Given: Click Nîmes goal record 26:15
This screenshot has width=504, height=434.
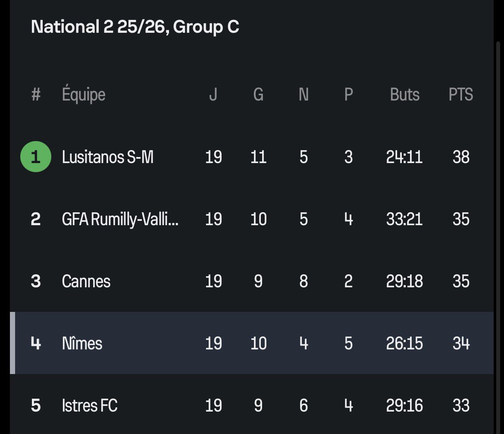Looking at the screenshot, I should pyautogui.click(x=404, y=343).
